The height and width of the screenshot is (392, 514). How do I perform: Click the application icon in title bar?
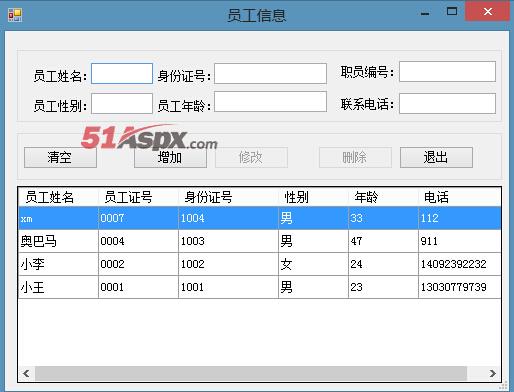click(15, 15)
